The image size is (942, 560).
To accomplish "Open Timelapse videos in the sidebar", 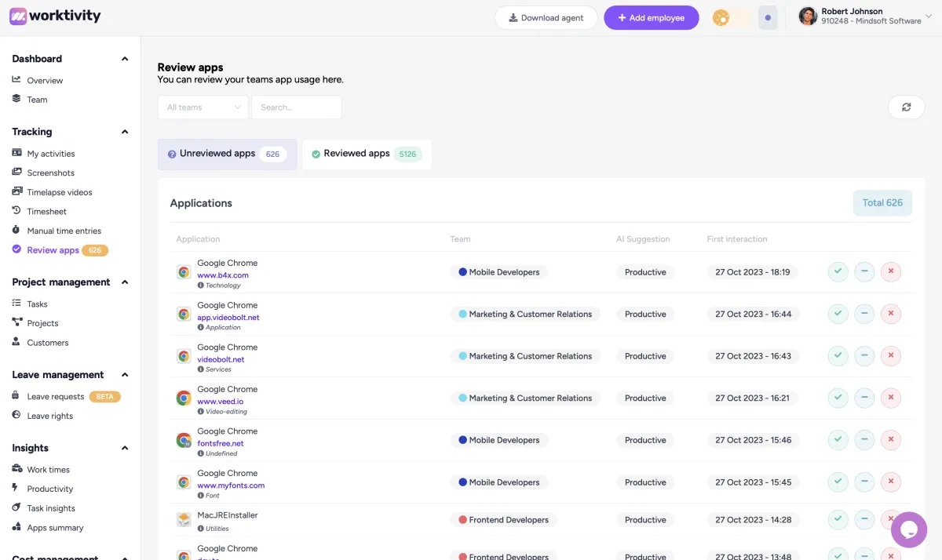I will point(59,192).
